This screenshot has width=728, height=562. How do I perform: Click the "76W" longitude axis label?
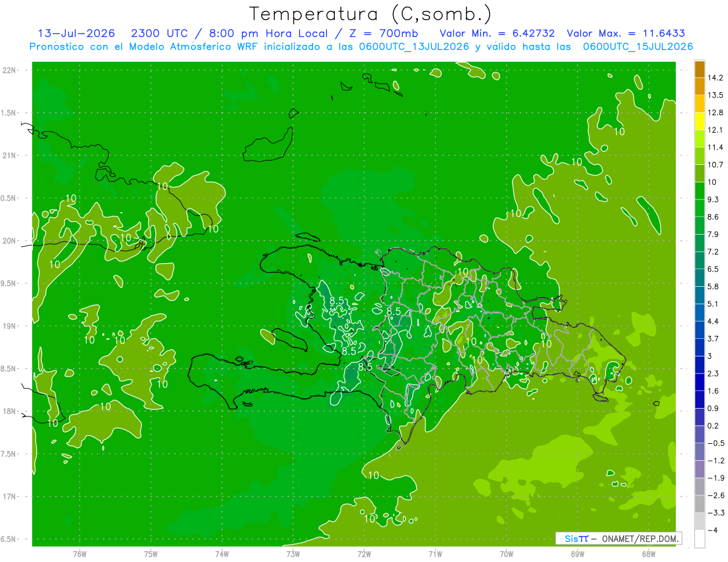pyautogui.click(x=79, y=554)
